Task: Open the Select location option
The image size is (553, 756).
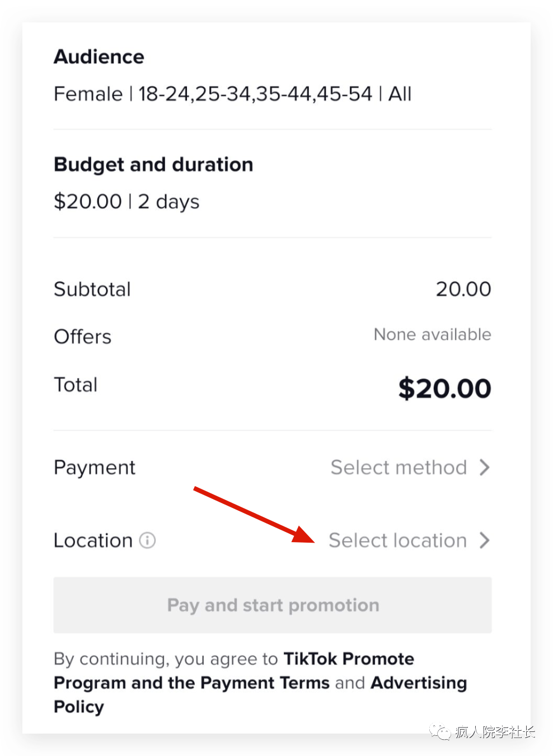Action: (x=397, y=540)
